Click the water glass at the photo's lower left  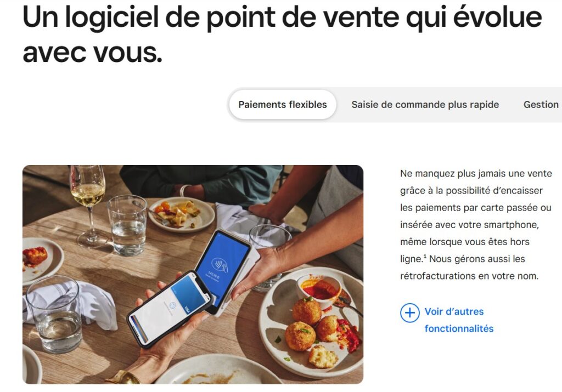(x=55, y=314)
